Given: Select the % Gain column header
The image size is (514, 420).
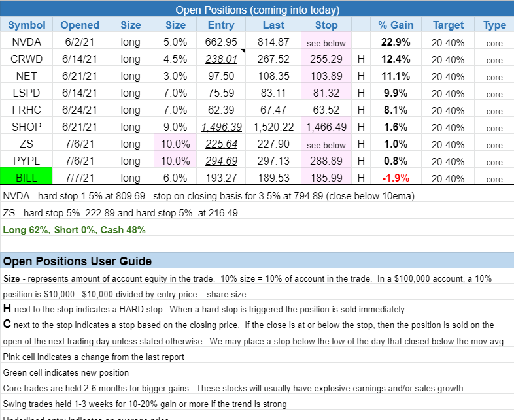Looking at the screenshot, I should tap(396, 25).
